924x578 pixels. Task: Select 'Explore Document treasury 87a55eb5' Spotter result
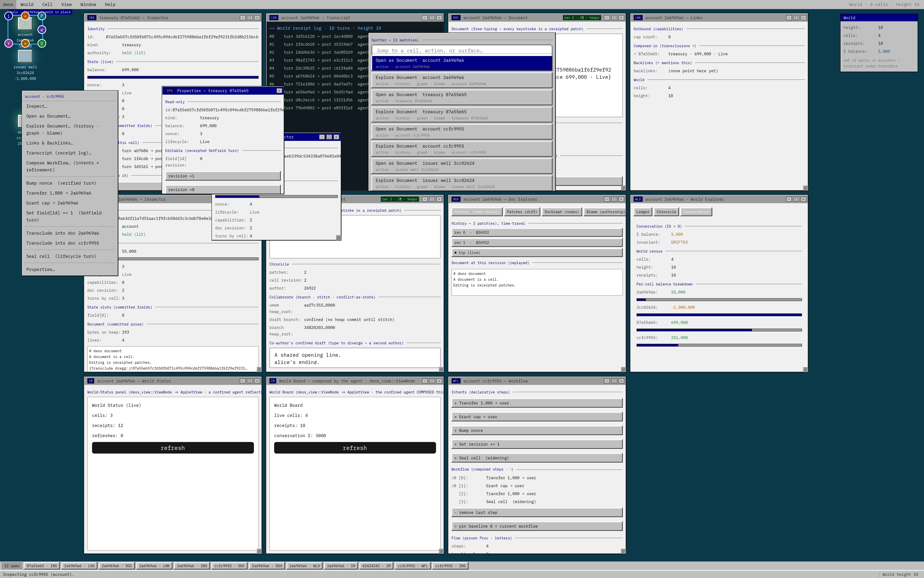tap(462, 115)
